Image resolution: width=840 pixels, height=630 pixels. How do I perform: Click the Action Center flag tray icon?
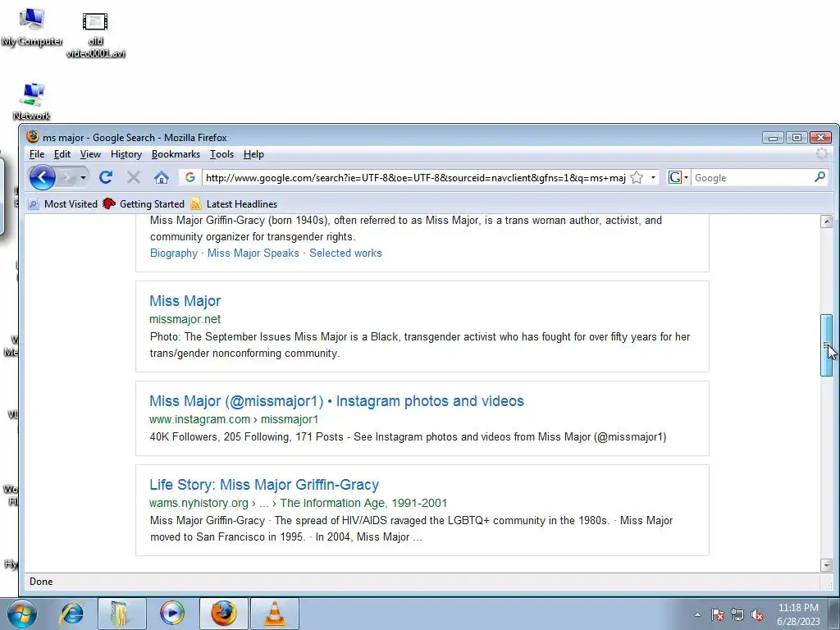click(717, 615)
